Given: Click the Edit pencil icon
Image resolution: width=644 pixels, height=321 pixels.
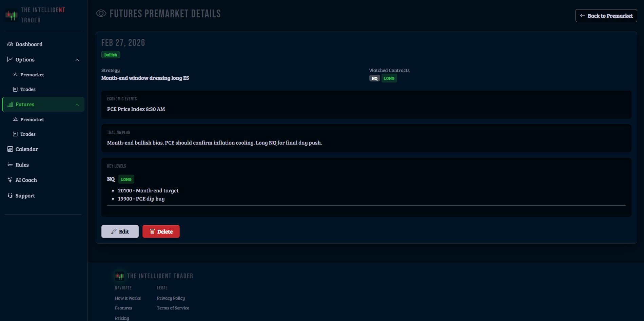Looking at the screenshot, I should coord(114,231).
